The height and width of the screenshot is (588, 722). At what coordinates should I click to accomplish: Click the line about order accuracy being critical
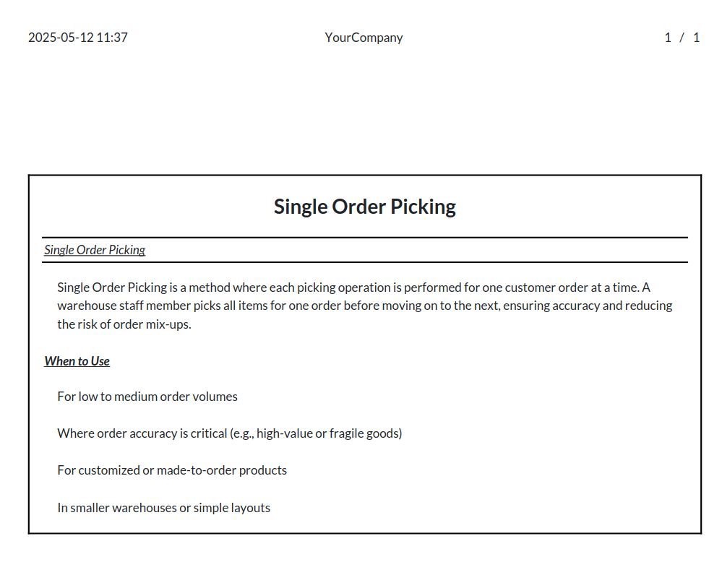(x=230, y=433)
